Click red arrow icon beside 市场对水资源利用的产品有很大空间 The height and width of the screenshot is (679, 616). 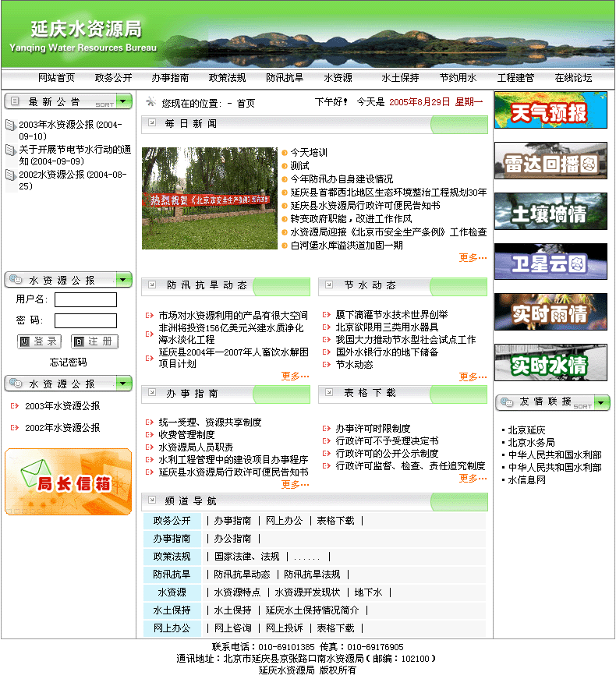point(150,315)
